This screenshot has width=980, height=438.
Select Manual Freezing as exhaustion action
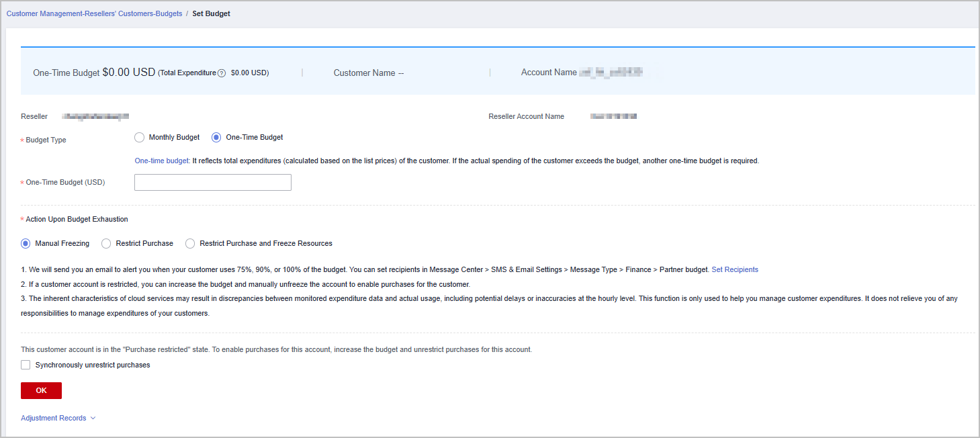coord(26,244)
